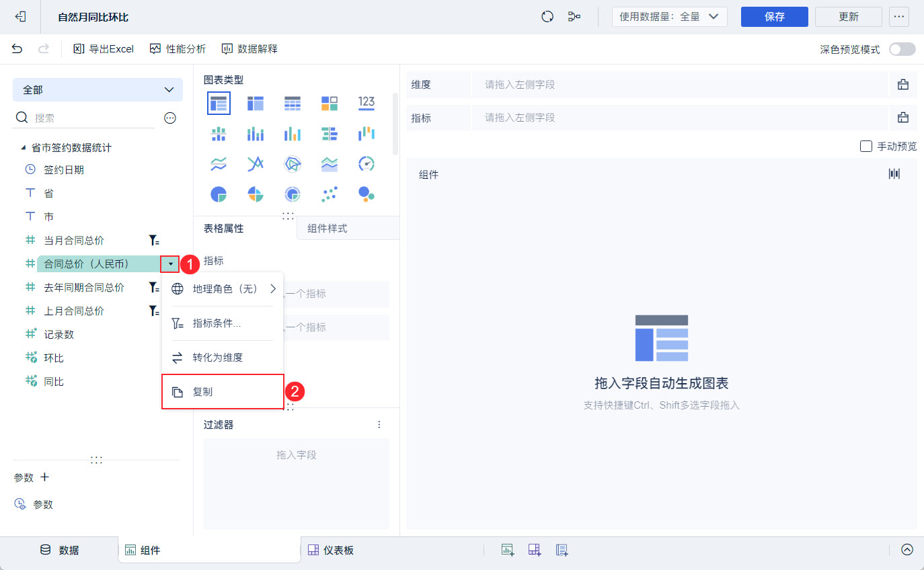Click the icon at right of 维度 row
Screen dimensions: 924x570
[903, 85]
